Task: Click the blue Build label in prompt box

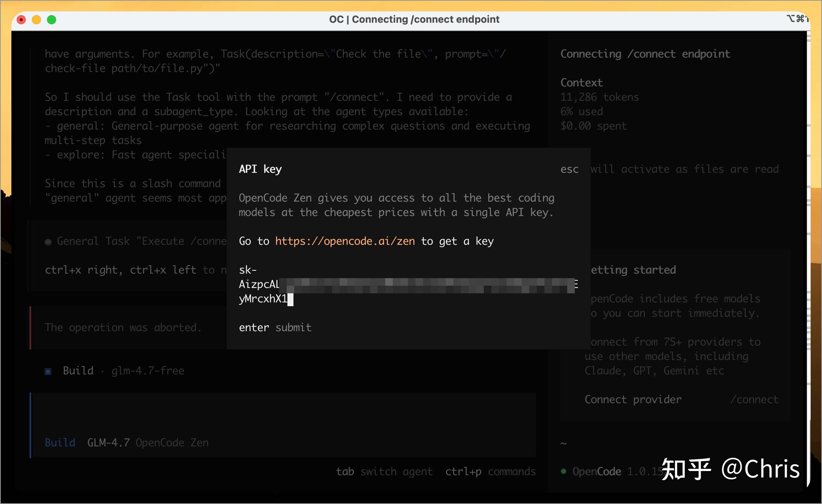Action: (60, 443)
